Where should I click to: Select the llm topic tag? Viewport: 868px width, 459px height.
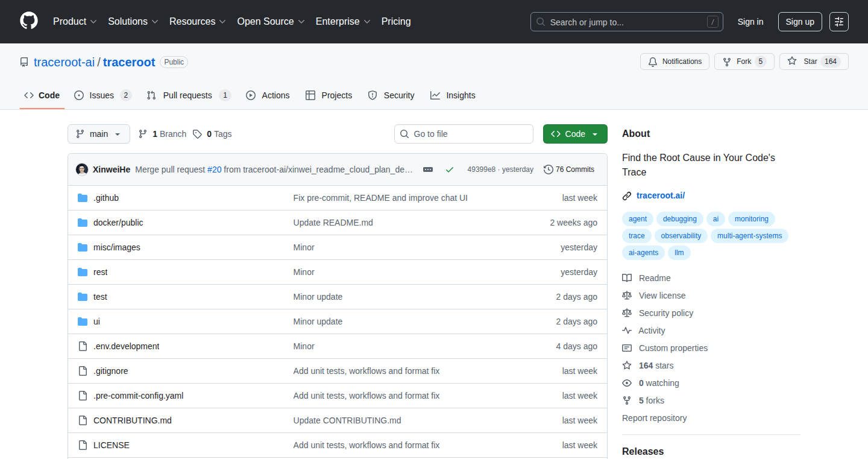point(679,253)
